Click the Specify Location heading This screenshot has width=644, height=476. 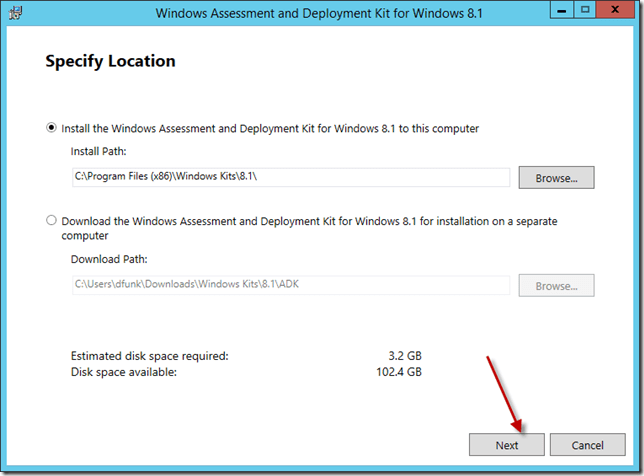(110, 61)
